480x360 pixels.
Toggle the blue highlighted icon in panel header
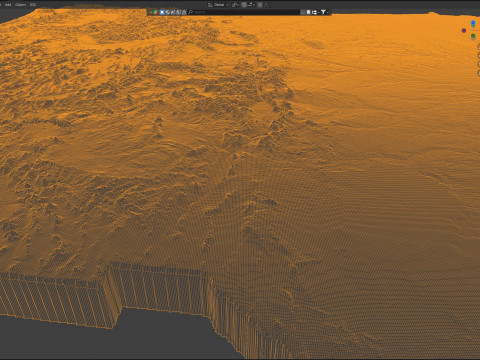point(162,12)
